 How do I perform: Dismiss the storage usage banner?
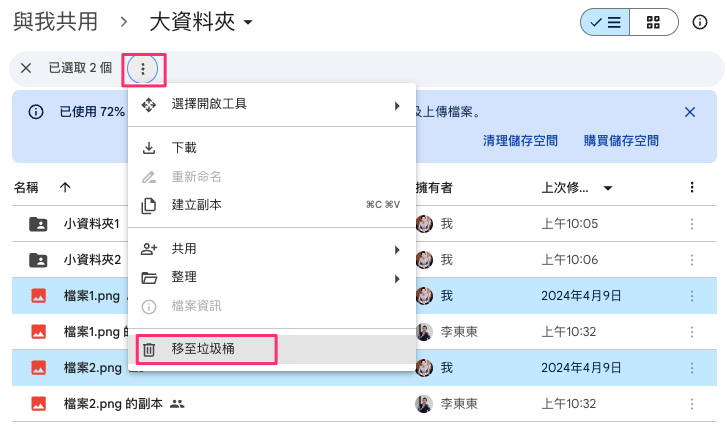(690, 112)
